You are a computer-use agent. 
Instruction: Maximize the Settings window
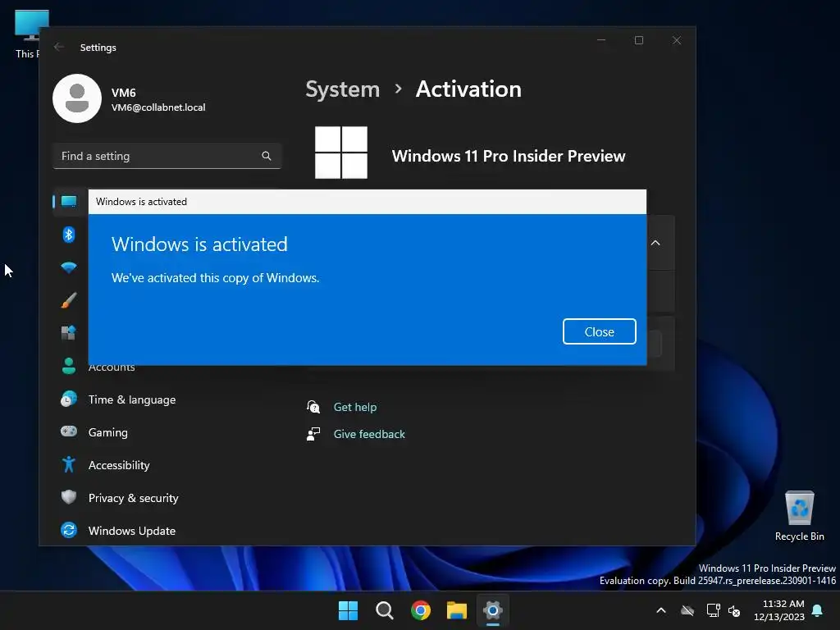(638, 40)
